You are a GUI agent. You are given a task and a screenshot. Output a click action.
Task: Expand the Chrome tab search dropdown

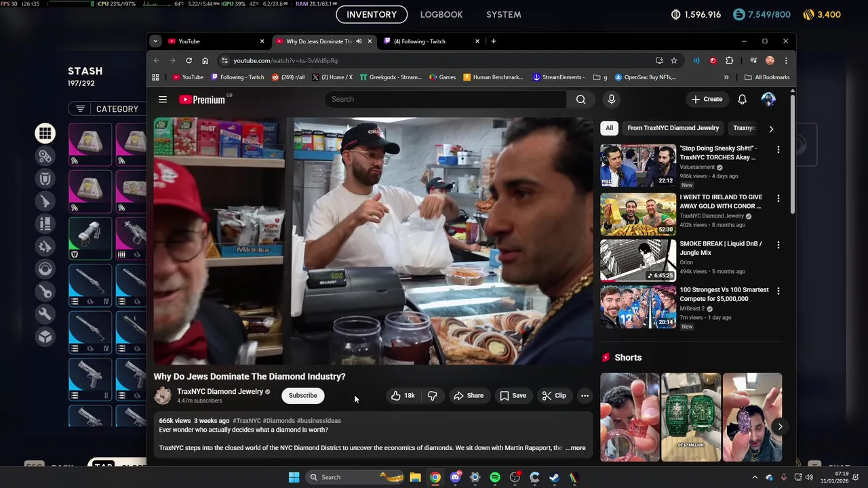(155, 41)
